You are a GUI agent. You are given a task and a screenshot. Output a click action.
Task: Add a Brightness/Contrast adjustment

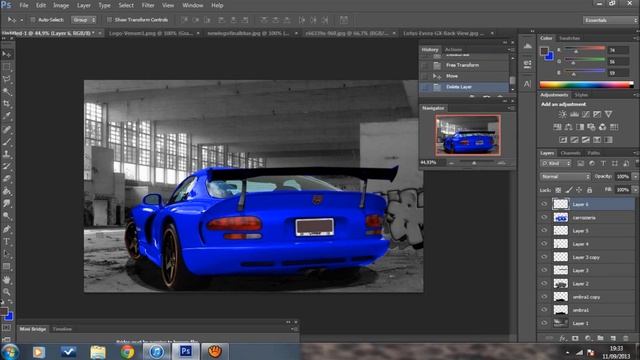click(x=562, y=115)
